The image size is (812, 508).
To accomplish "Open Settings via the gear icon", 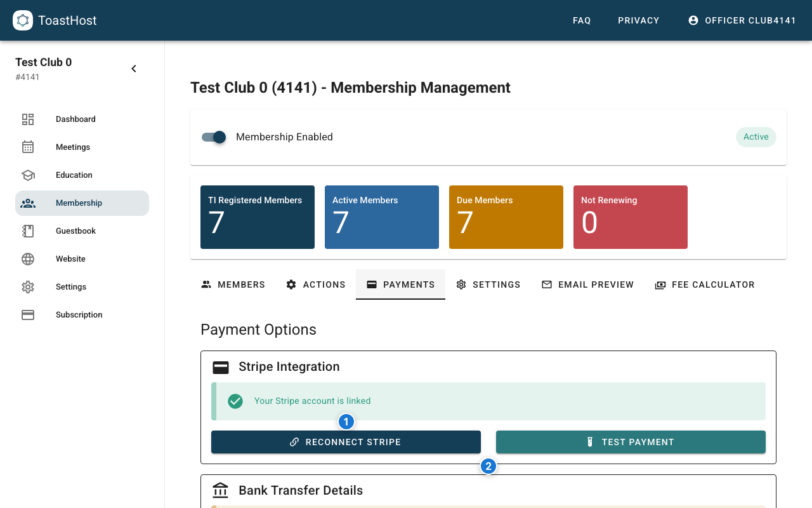I will click(x=28, y=286).
